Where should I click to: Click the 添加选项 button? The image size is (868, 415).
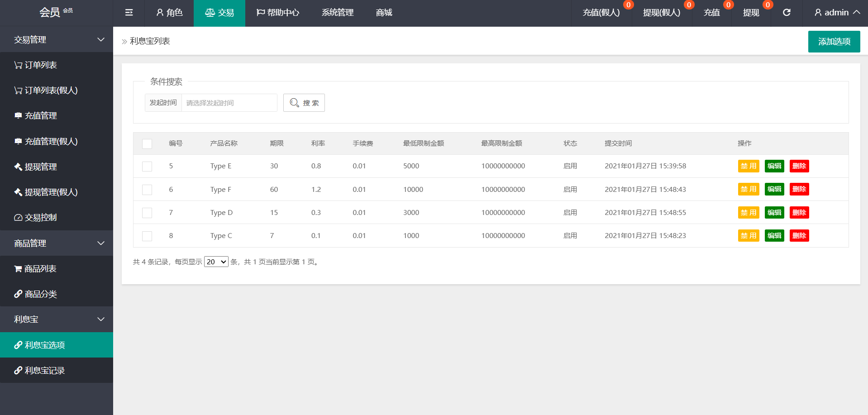[834, 42]
